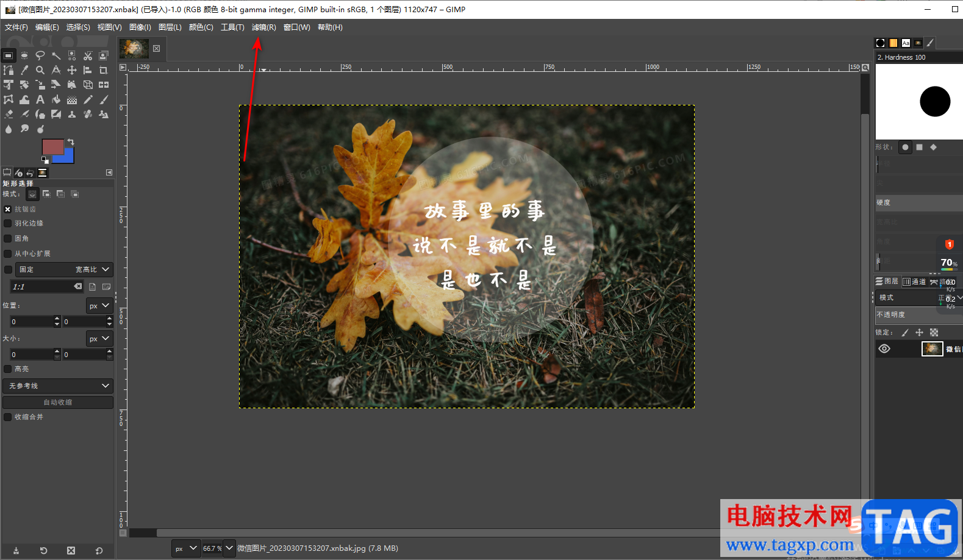Select the Blur/Sharpen droplet tool
The image size is (963, 560).
click(x=9, y=129)
